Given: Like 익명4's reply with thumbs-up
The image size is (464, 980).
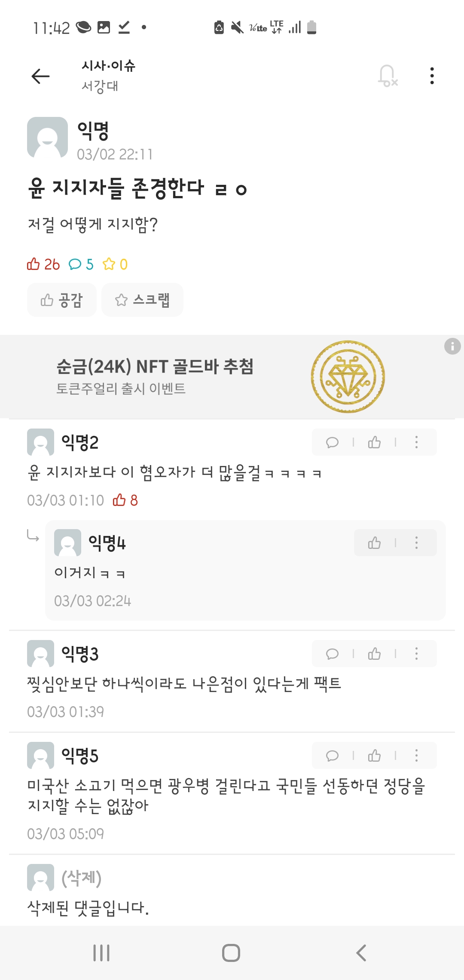Looking at the screenshot, I should (374, 543).
